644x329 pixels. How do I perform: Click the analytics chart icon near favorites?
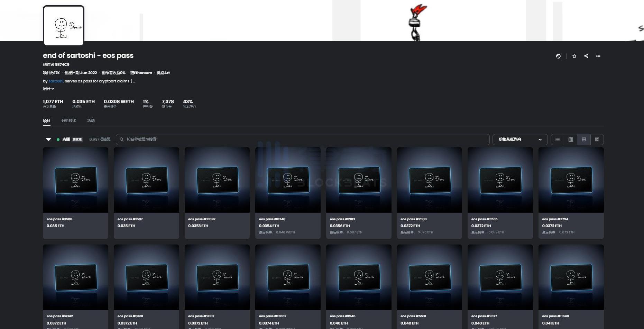[558, 56]
